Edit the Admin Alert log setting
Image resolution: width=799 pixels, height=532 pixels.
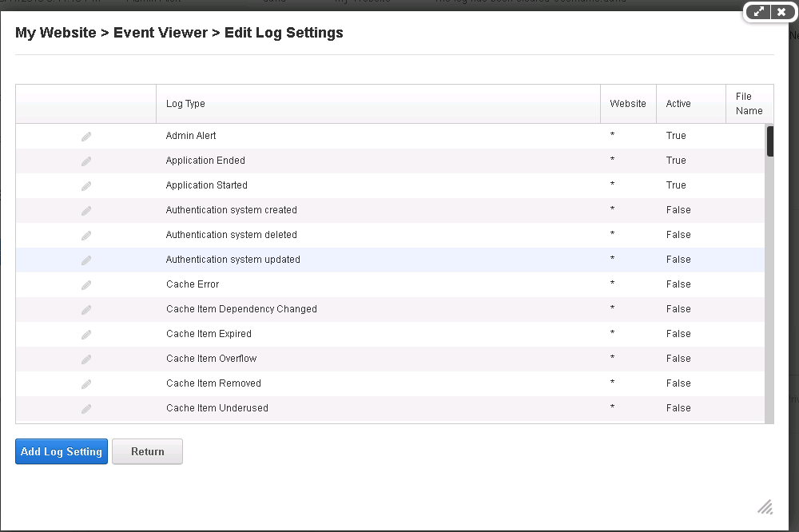pyautogui.click(x=86, y=137)
